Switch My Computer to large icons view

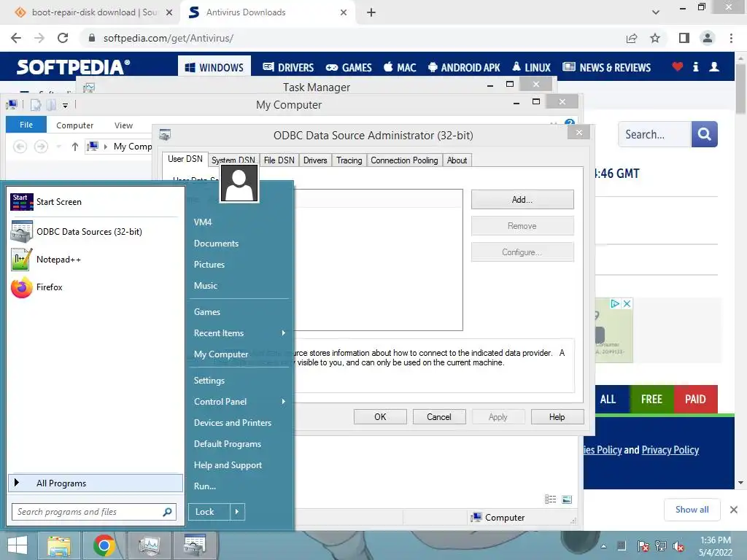click(x=566, y=499)
